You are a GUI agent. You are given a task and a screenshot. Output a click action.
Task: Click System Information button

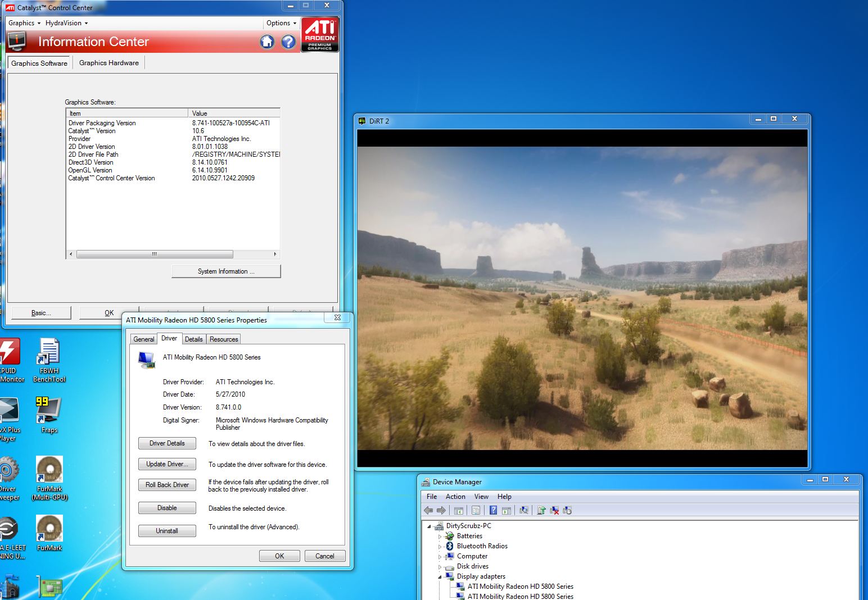tap(226, 271)
